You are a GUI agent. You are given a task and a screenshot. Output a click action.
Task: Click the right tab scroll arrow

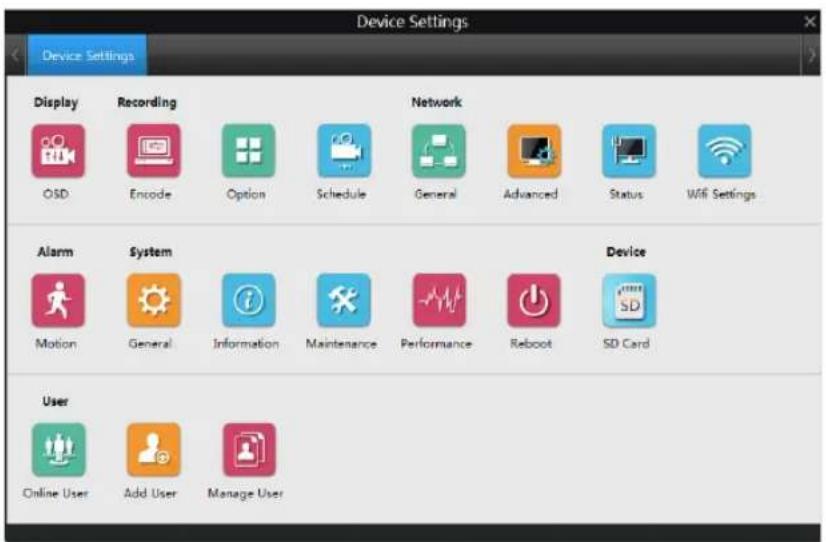point(812,55)
